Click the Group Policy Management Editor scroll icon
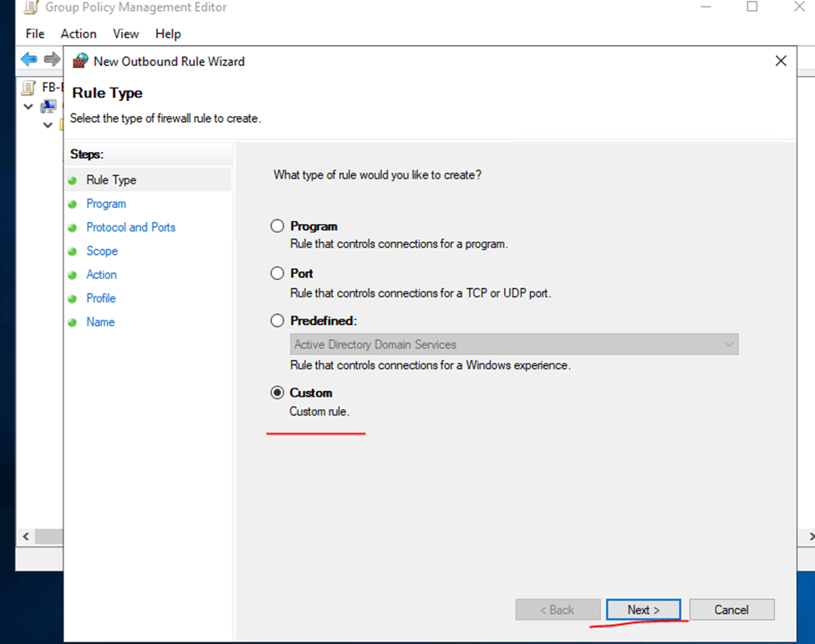This screenshot has width=815, height=644. click(x=29, y=8)
